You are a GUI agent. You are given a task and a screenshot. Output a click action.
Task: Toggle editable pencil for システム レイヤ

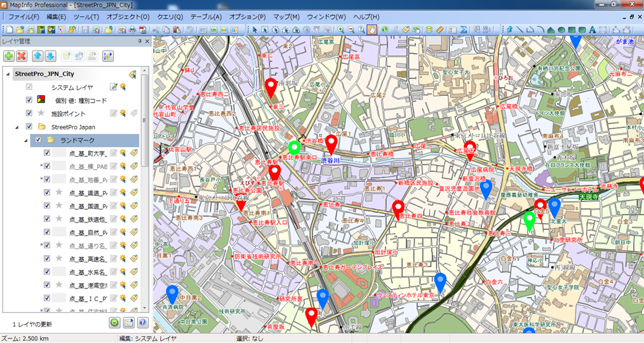point(113,87)
